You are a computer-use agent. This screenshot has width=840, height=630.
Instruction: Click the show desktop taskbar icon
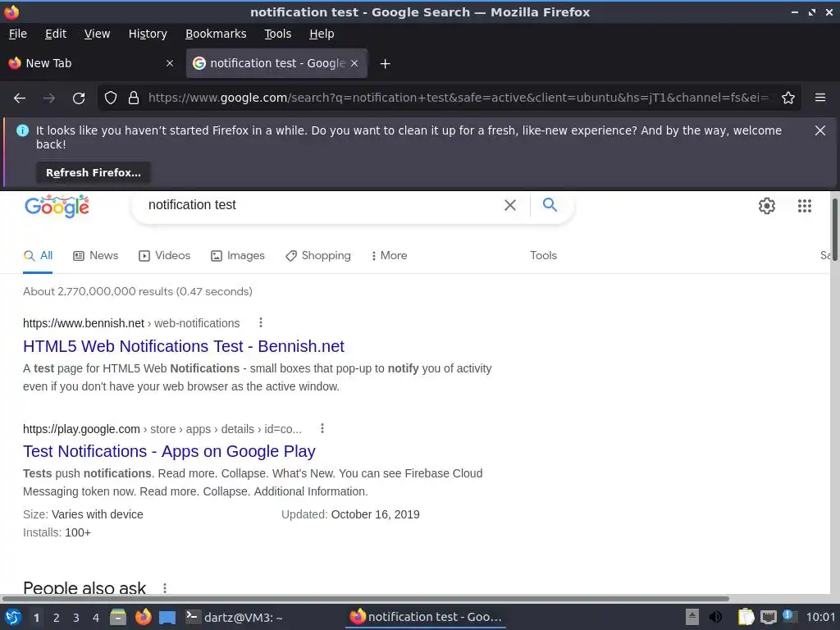pos(167,618)
